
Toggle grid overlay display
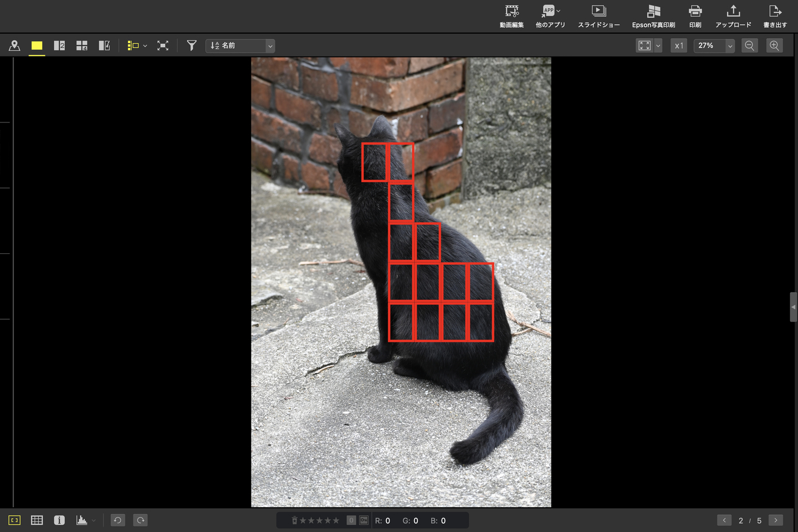tap(37, 520)
